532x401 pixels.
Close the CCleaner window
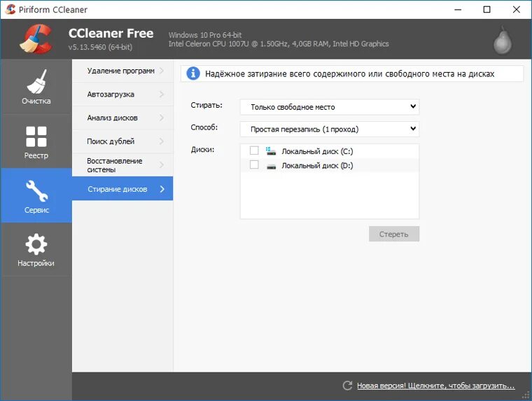(516, 10)
